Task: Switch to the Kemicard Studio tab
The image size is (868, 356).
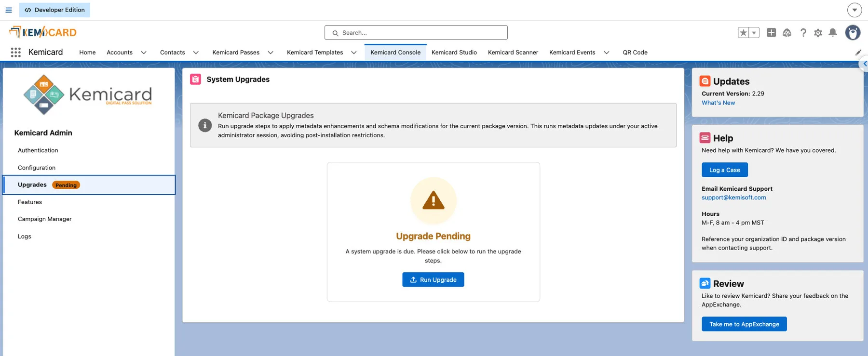Action: coord(454,53)
